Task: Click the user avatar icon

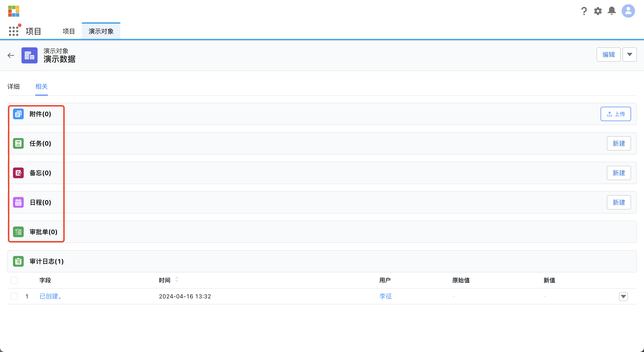Action: (628, 11)
